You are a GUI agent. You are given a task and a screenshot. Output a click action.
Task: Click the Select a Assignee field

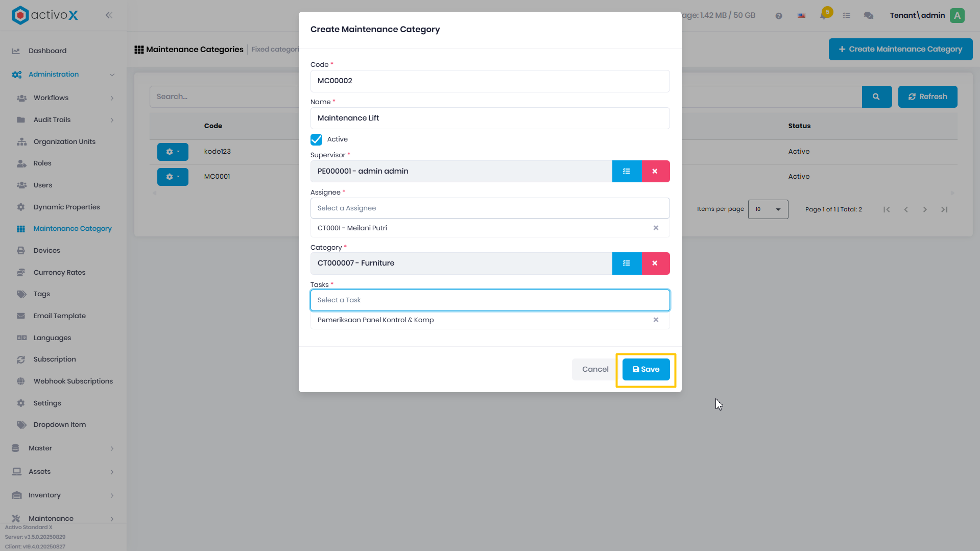pyautogui.click(x=490, y=208)
